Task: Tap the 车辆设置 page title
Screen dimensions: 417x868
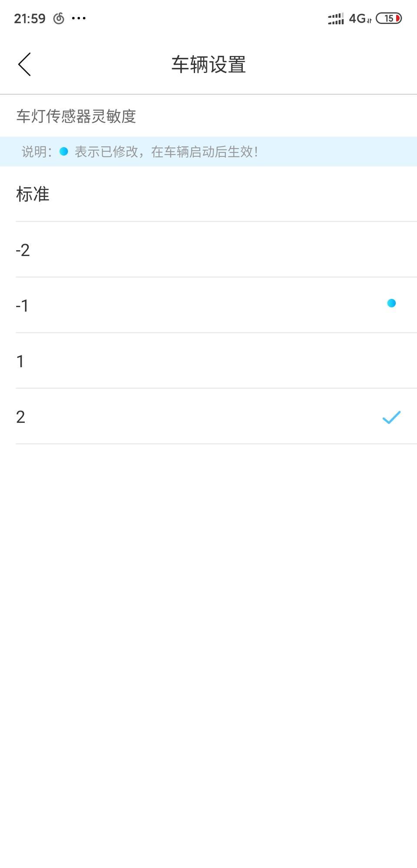Action: (x=208, y=64)
